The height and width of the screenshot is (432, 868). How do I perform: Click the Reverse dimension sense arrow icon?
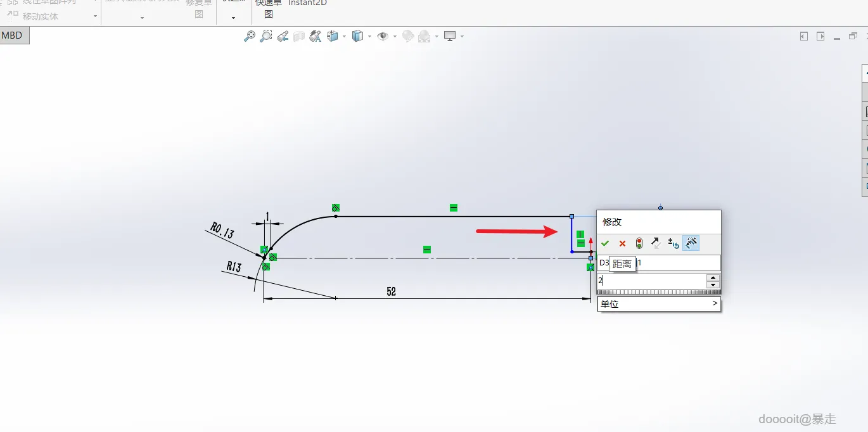pyautogui.click(x=656, y=243)
